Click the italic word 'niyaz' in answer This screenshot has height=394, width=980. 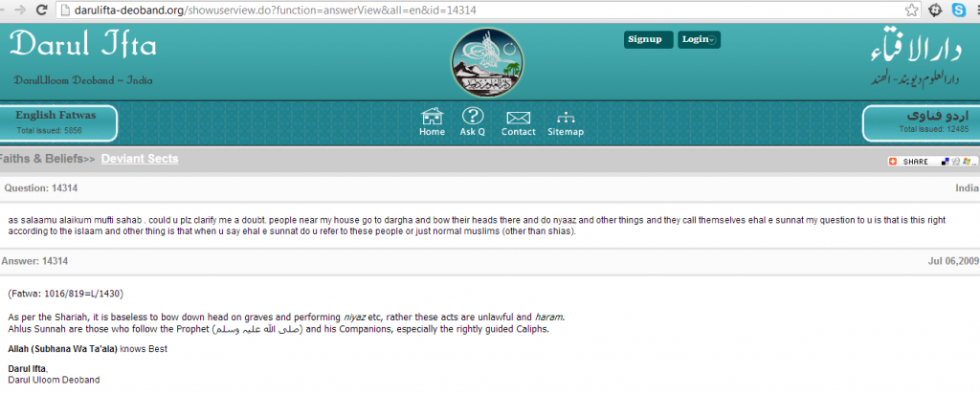pyautogui.click(x=355, y=317)
